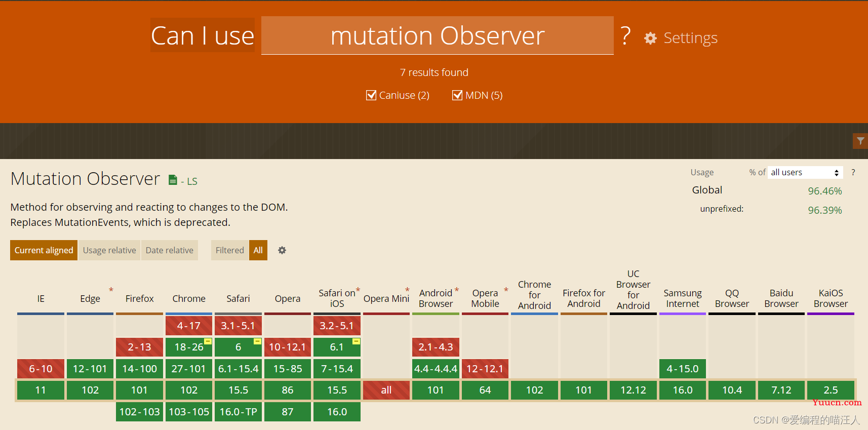The height and width of the screenshot is (430, 868).
Task: Select the Current aligned view tab
Action: 44,250
